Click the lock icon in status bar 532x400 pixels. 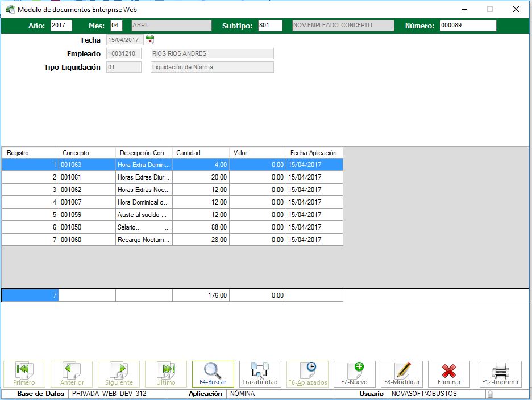489,394
